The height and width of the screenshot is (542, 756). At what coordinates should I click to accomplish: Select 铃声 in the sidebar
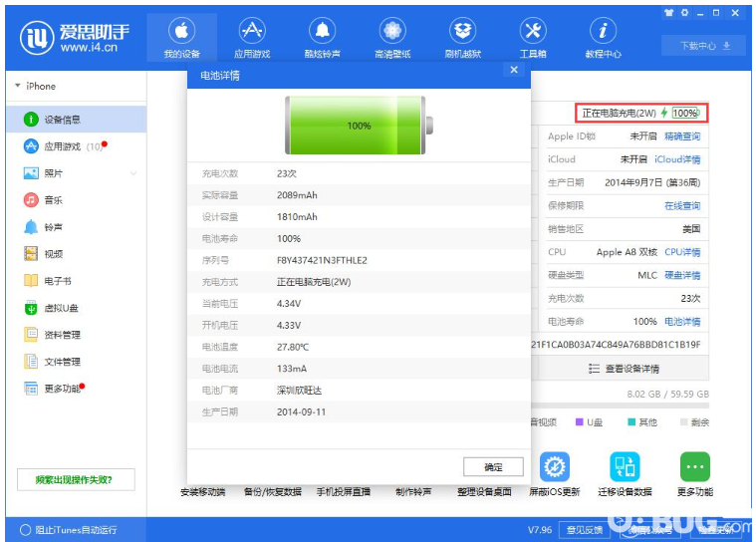[x=76, y=227]
